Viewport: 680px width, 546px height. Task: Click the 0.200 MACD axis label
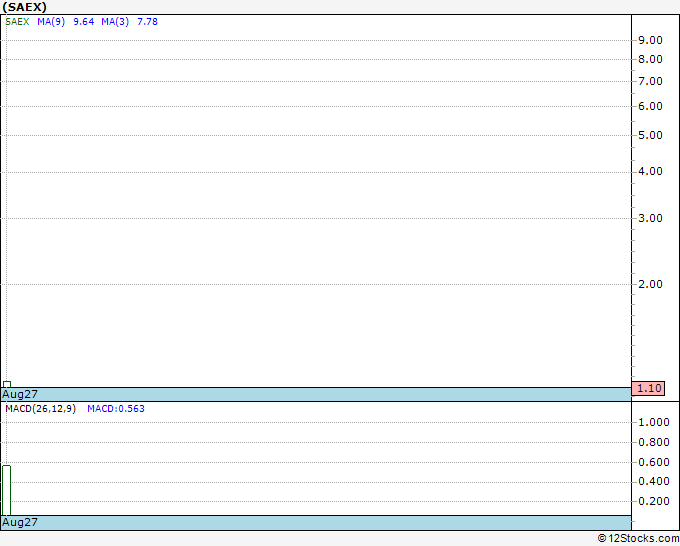(654, 501)
